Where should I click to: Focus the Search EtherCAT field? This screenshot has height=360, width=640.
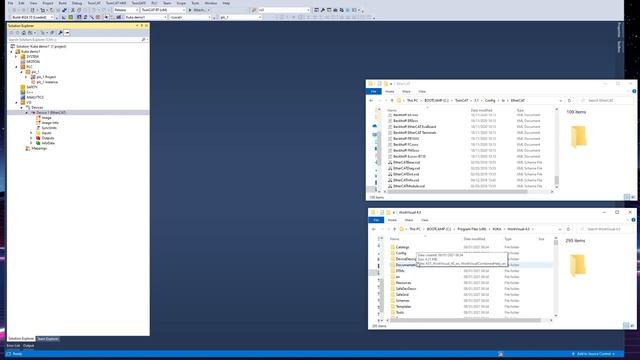605,100
